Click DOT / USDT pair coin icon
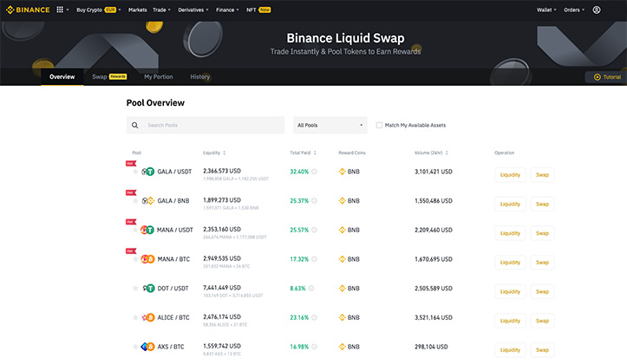 tap(148, 288)
